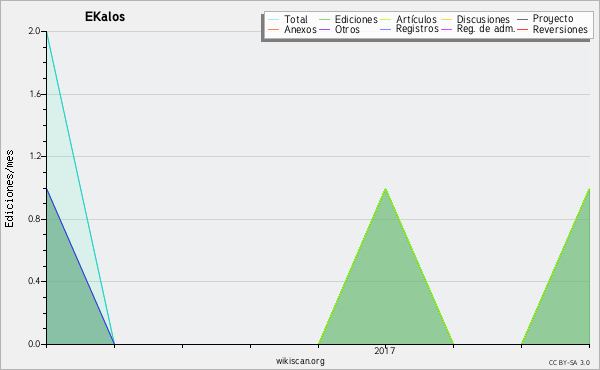This screenshot has width=600, height=370.
Task: Click the 1.6 y-axis value
Action: tap(34, 94)
